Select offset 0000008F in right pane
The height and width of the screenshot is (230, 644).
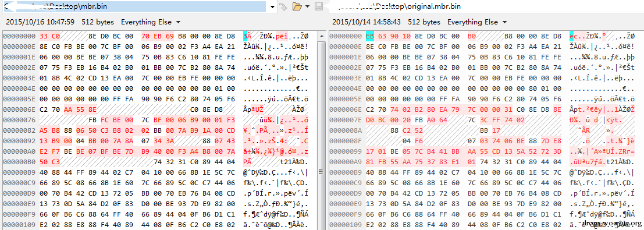[345, 141]
